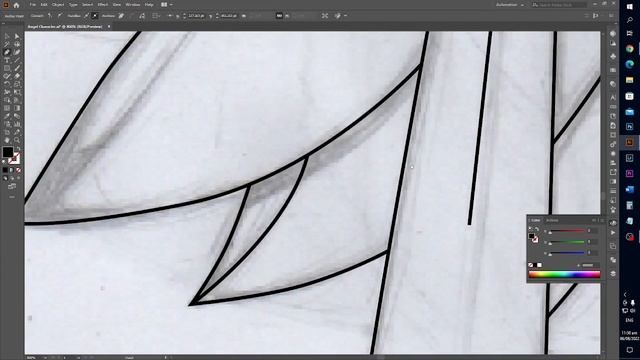The height and width of the screenshot is (360, 640).
Task: Select the Column Graph tool
Action: [x=17, y=124]
